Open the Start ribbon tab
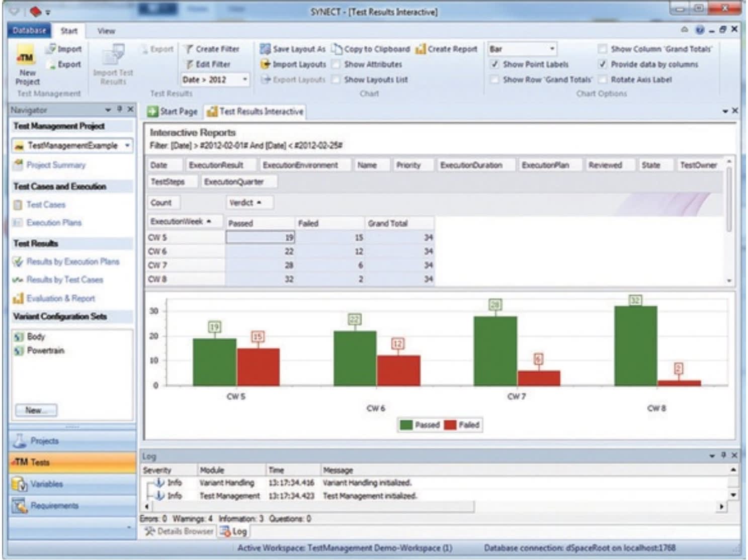Image resolution: width=748 pixels, height=560 pixels. coord(69,31)
